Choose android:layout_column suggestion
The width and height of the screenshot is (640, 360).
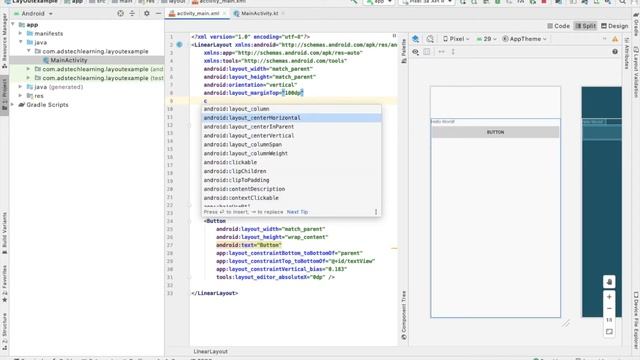coord(291,109)
